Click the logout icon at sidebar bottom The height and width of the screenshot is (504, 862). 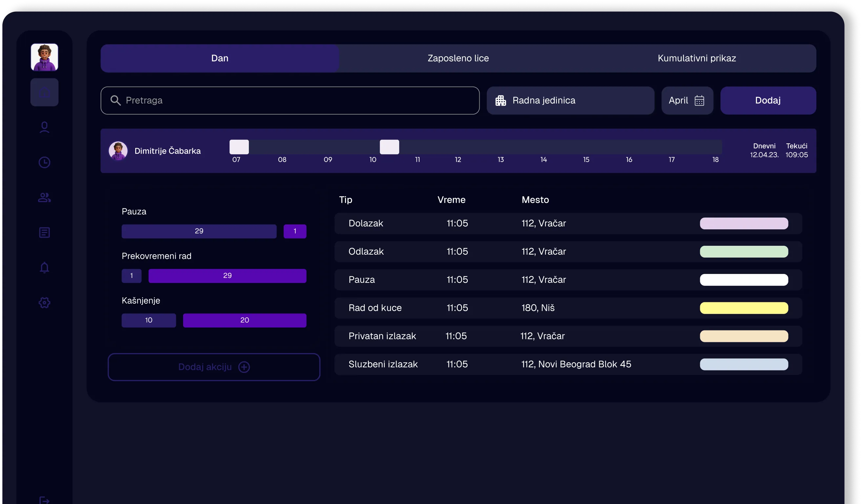click(44, 500)
